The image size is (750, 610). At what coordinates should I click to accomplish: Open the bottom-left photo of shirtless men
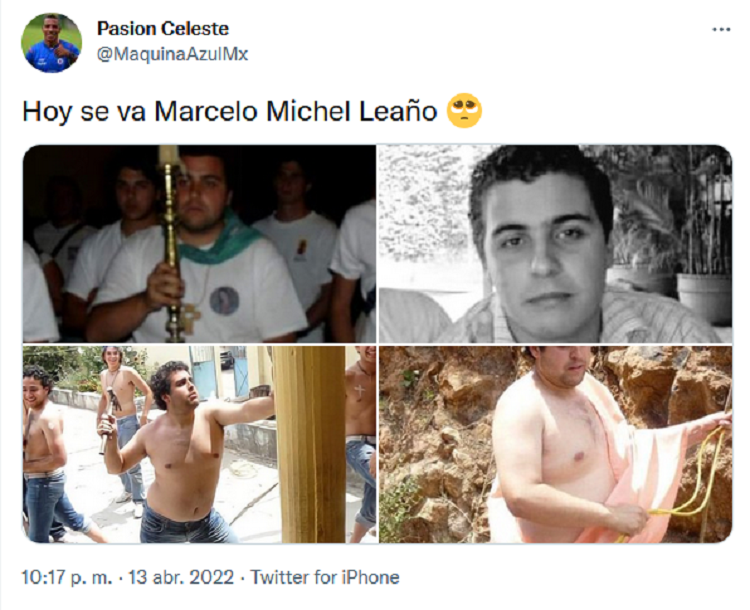[x=199, y=444]
